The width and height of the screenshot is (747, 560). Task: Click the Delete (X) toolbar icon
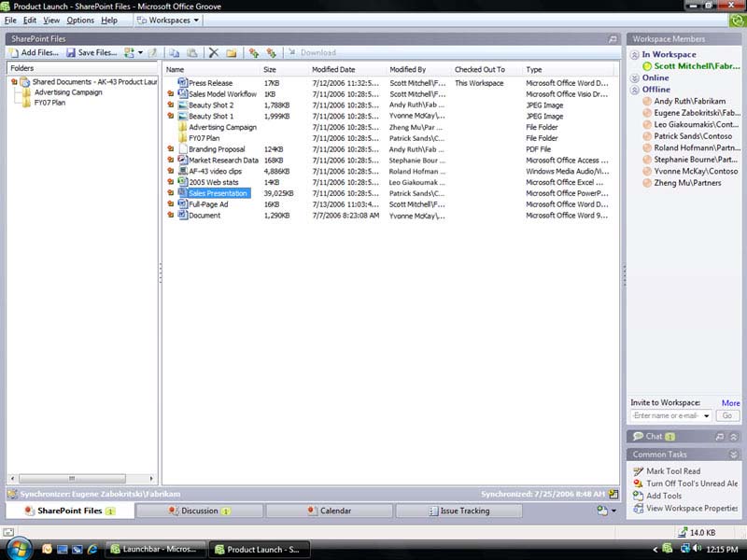(213, 53)
